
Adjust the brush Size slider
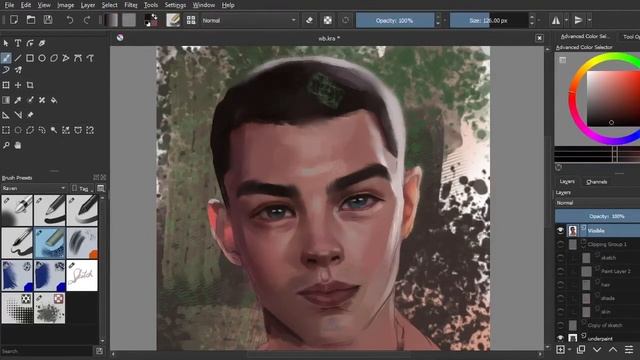[489, 20]
